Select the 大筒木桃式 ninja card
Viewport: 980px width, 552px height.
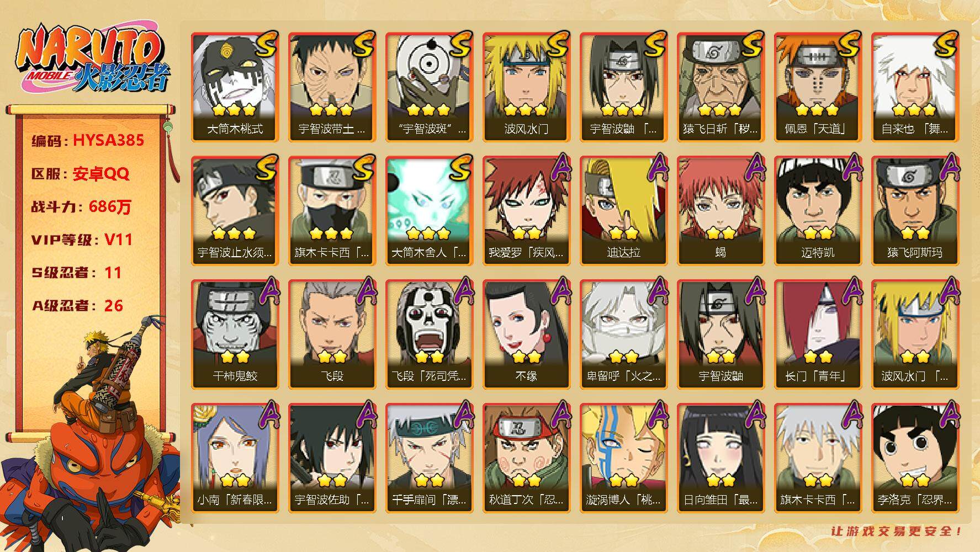tap(235, 87)
